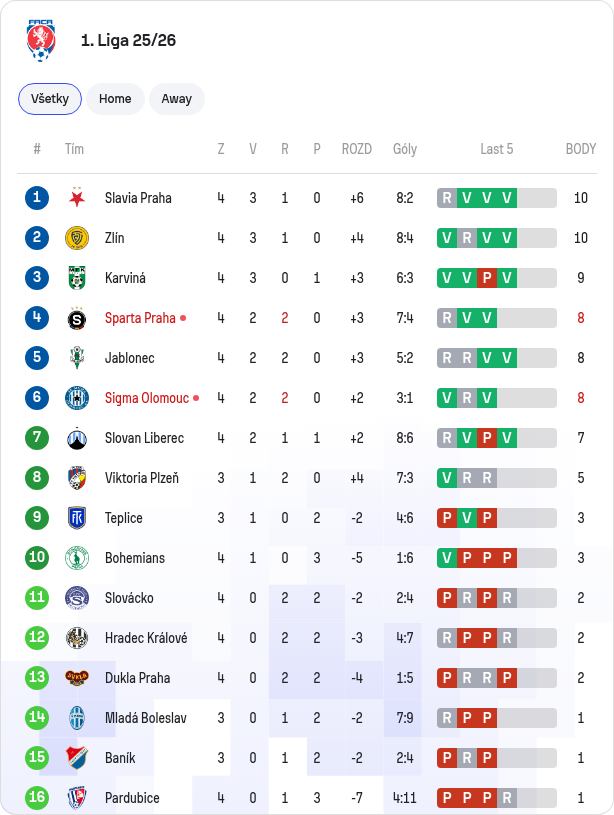Select the Baník club crest
614x815 pixels.
[x=77, y=758]
